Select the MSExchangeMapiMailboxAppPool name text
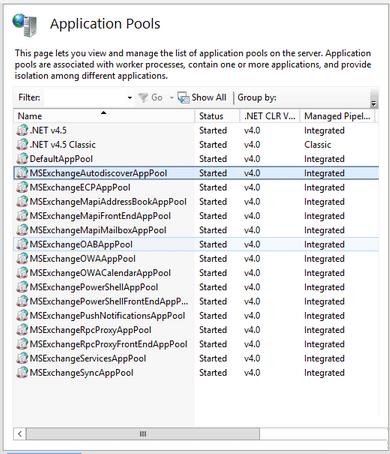 98,230
